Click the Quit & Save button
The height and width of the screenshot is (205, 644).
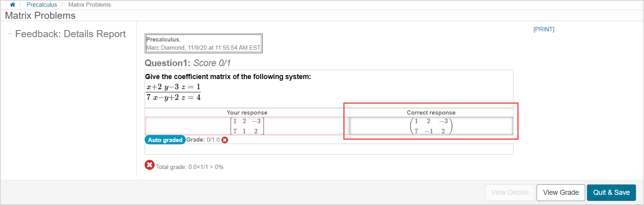611,192
